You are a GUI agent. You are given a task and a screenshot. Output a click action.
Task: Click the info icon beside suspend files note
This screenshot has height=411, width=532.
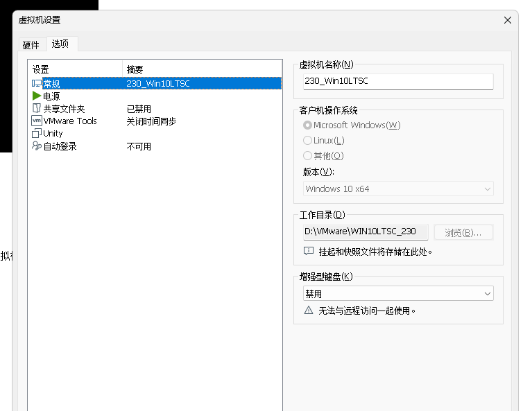(309, 251)
